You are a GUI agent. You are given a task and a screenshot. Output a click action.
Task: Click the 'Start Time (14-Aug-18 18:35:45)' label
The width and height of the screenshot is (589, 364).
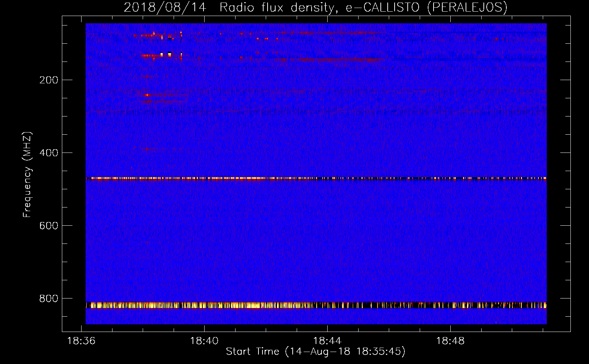[316, 351]
